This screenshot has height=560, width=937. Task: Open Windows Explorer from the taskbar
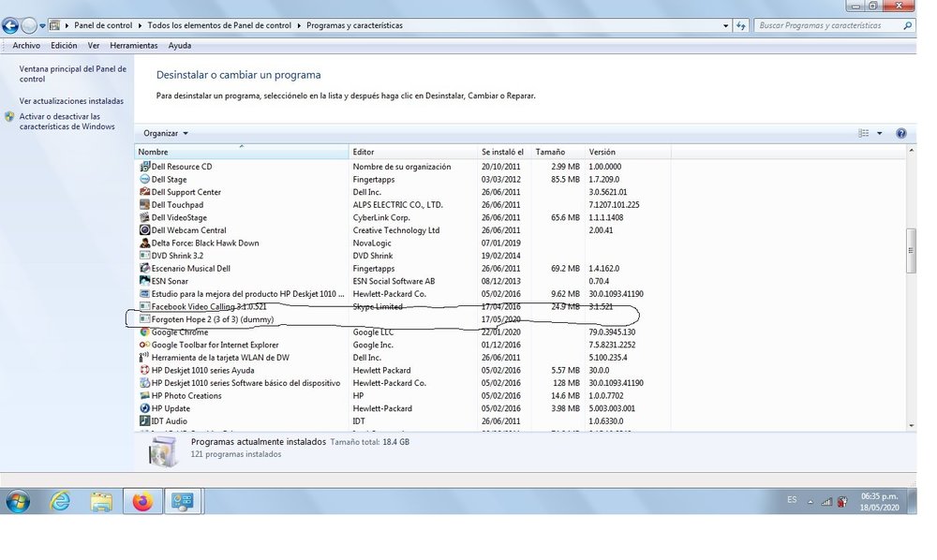[x=100, y=501]
